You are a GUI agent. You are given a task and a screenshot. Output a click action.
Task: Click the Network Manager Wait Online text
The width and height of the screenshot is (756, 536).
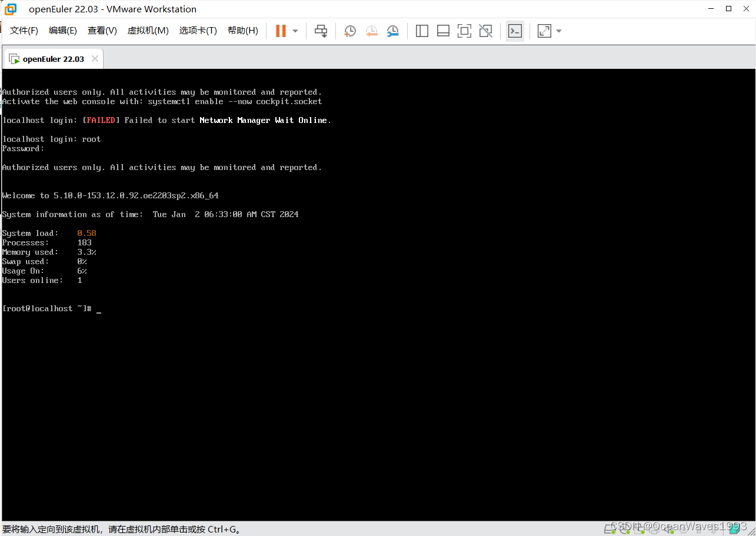[263, 120]
